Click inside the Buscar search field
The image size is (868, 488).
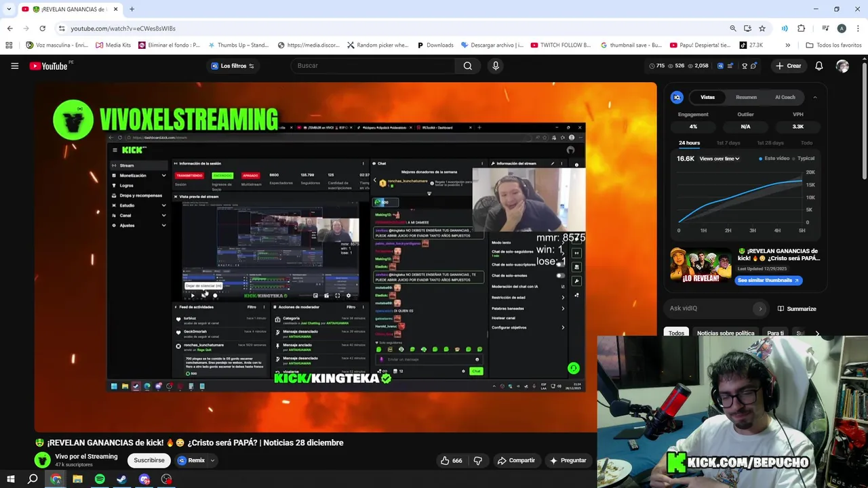tap(373, 66)
